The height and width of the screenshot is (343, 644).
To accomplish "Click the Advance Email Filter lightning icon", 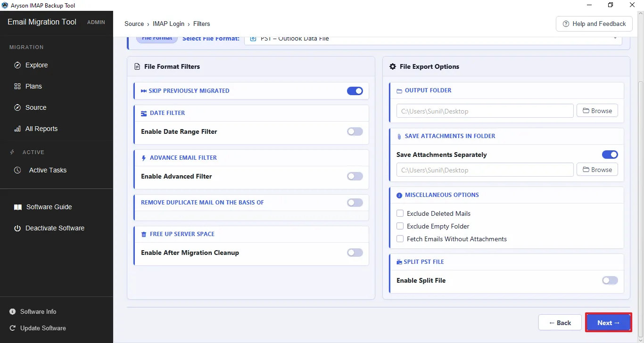I will tap(144, 158).
